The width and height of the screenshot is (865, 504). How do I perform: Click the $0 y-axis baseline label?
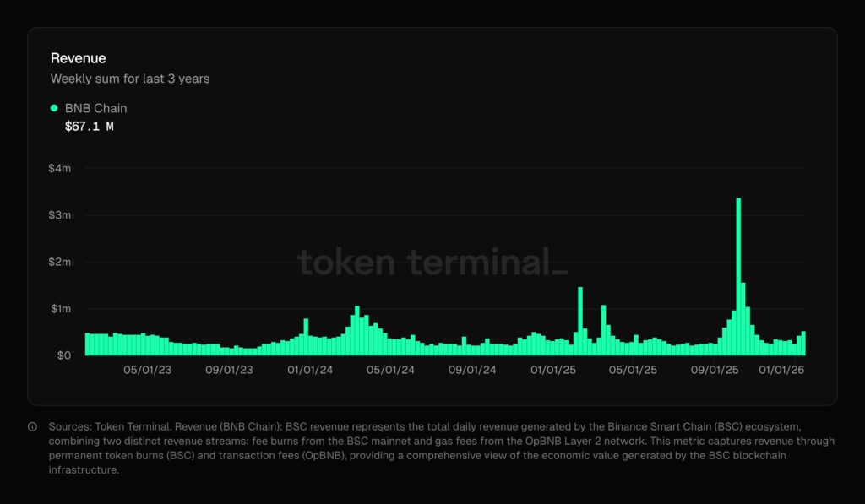coord(64,355)
